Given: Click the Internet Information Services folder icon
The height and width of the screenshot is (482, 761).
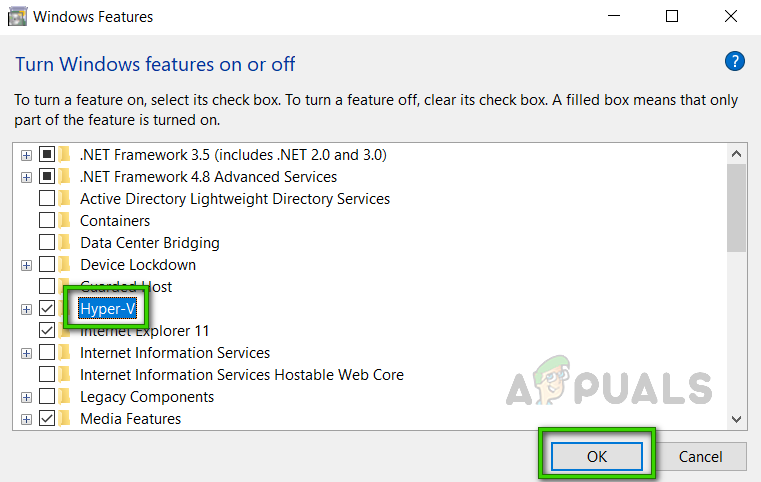Looking at the screenshot, I should click(x=66, y=353).
